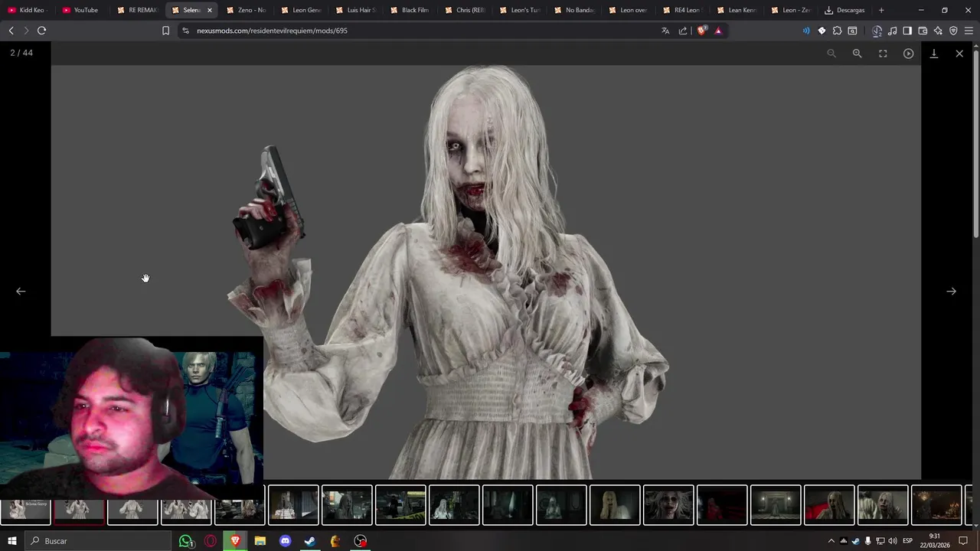The image size is (980, 551).
Task: Switch to the Leon Gene tab
Action: click(300, 10)
